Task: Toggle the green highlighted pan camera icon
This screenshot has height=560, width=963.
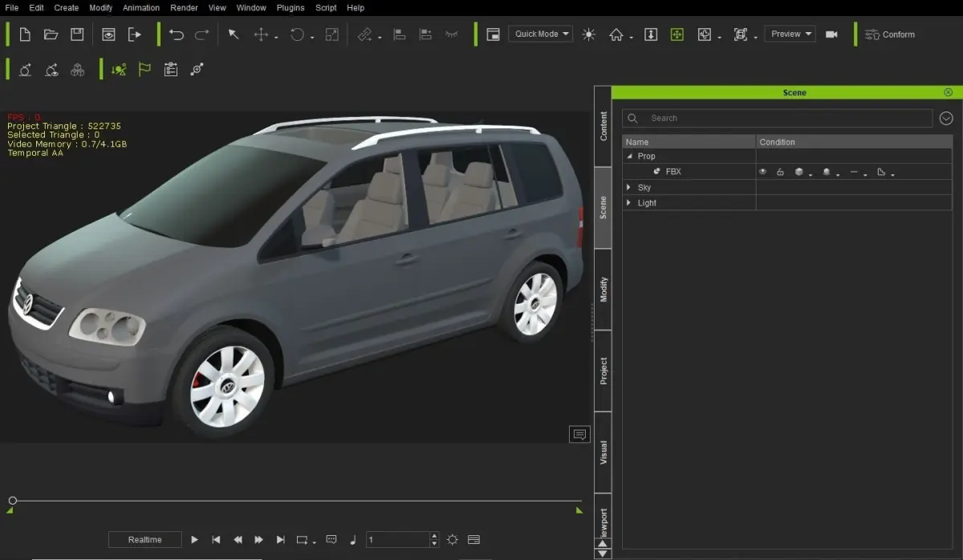Action: [x=677, y=34]
